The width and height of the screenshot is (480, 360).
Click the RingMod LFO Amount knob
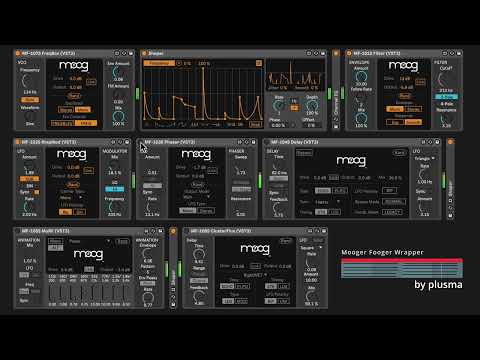point(29,166)
